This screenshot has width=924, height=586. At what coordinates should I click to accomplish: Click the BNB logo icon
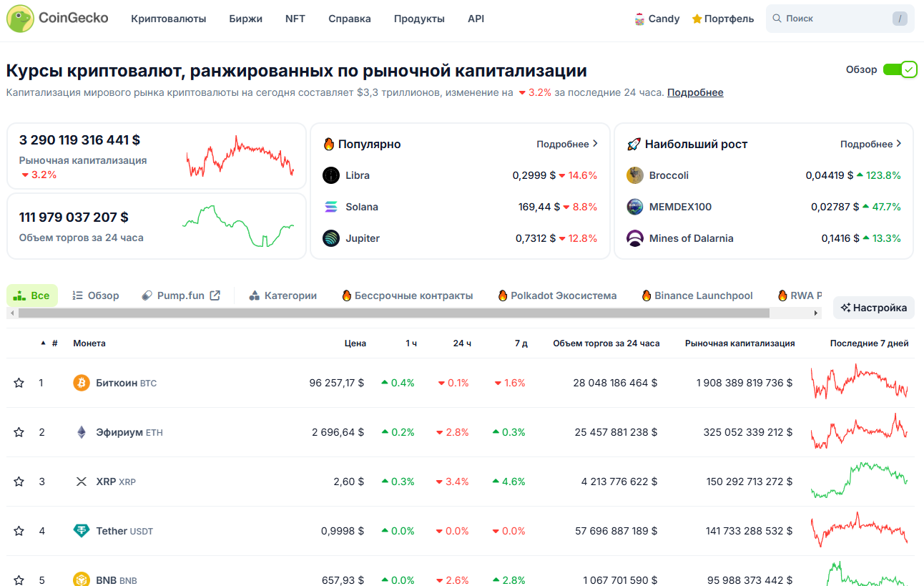coord(82,580)
